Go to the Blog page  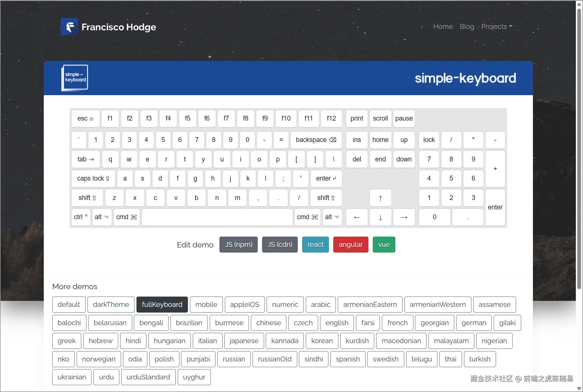[x=467, y=26]
